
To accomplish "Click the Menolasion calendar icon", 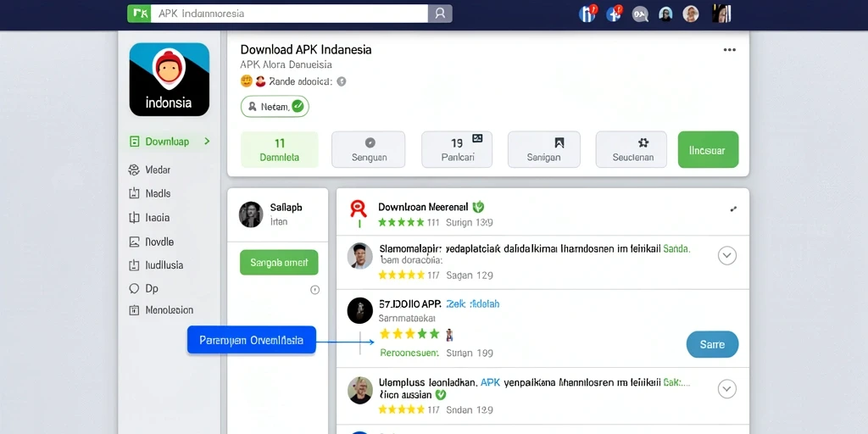I will (134, 310).
